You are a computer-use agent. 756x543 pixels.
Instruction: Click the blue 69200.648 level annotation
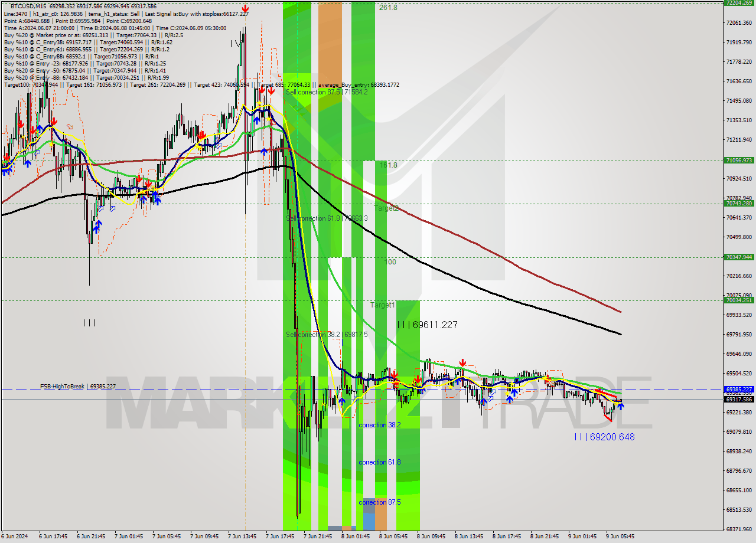[x=604, y=437]
